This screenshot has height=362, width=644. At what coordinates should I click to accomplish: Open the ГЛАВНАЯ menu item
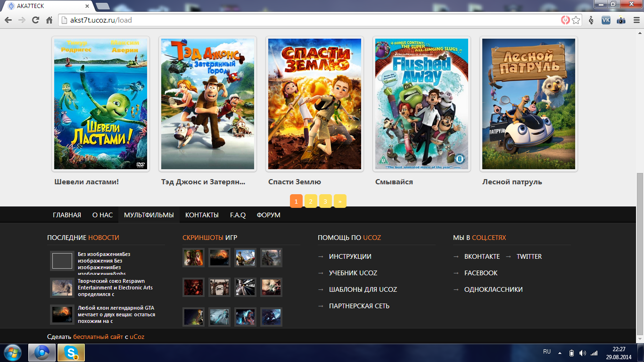pos(67,215)
